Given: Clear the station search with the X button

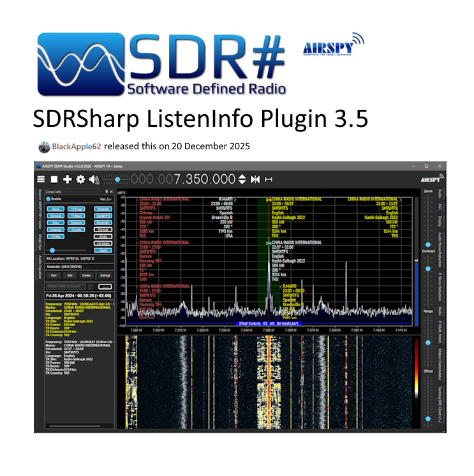Looking at the screenshot, I should [91, 286].
